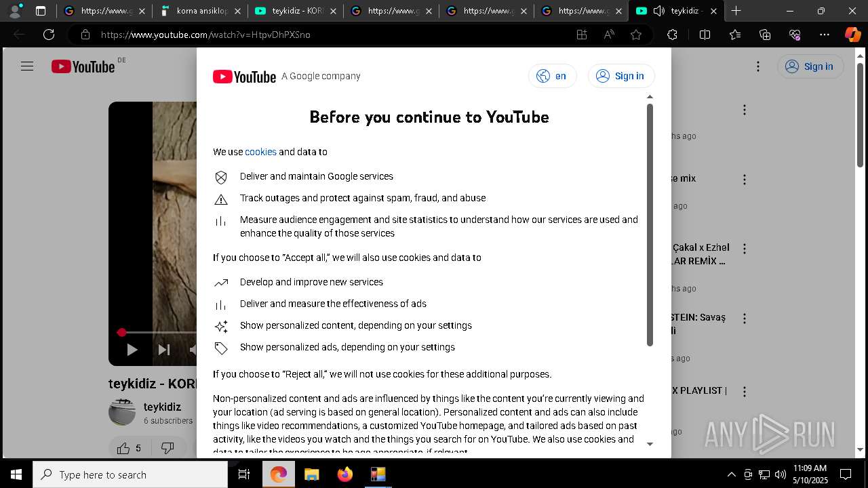
Task: Open Task View on the taskbar
Action: pos(244,474)
